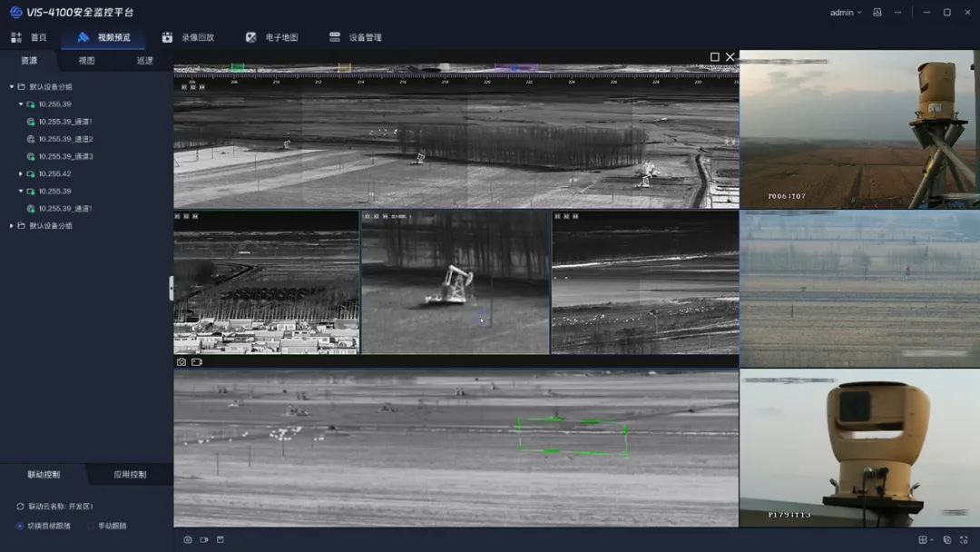980x552 pixels.
Task: Switch to the 应用控制 panel tab
Action: pyautogui.click(x=130, y=475)
